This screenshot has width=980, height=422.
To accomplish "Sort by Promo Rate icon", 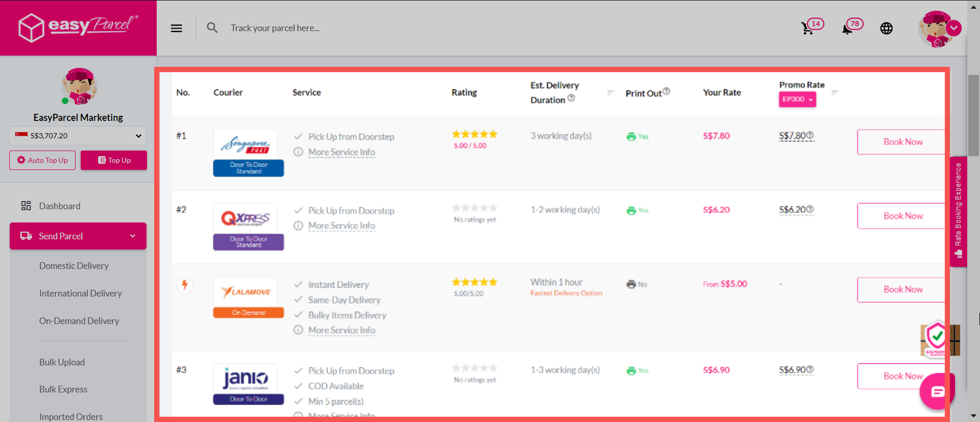I will click(x=835, y=92).
